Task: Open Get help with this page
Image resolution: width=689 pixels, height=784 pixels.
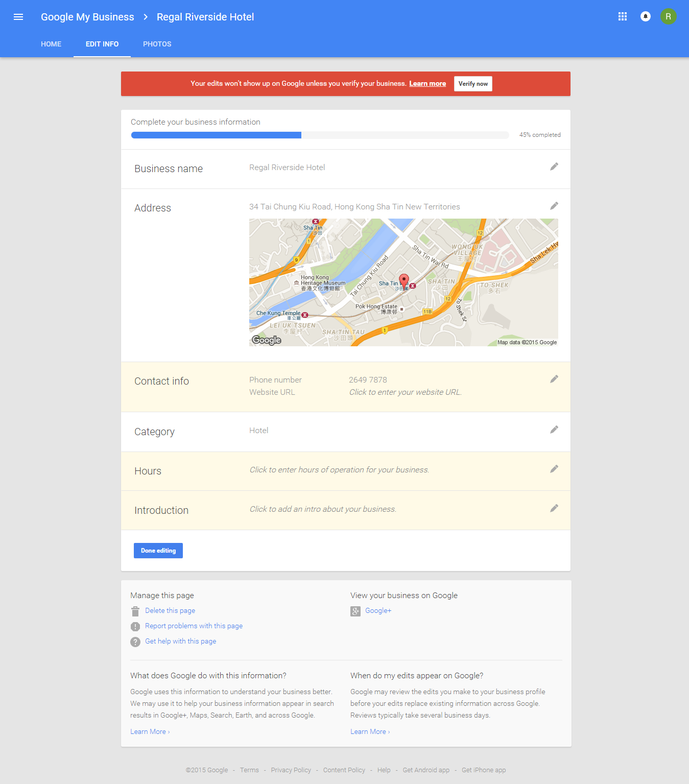Action: (181, 642)
